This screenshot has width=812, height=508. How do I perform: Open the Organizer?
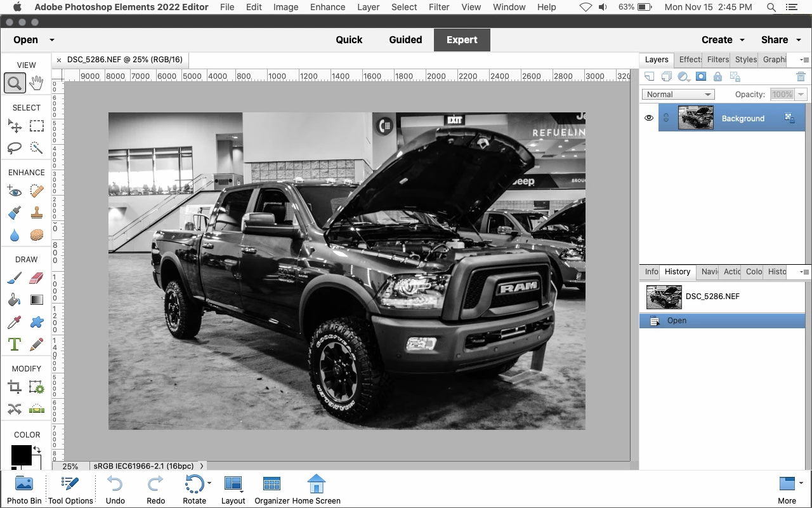[x=272, y=490]
